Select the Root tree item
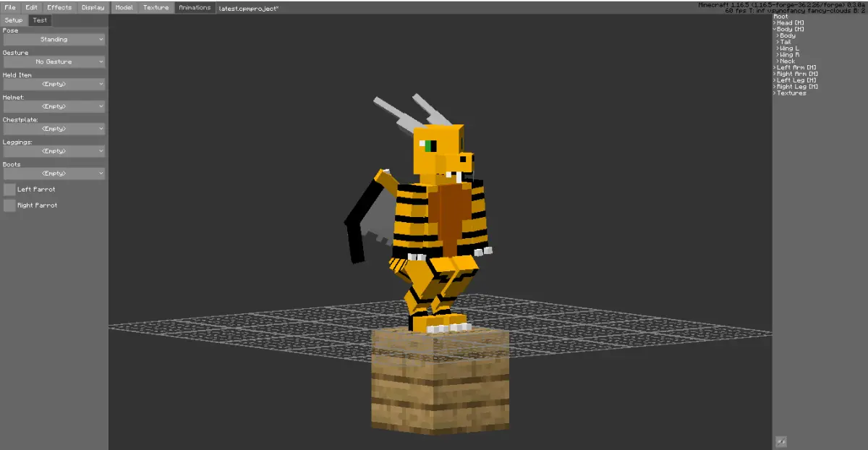 point(781,17)
